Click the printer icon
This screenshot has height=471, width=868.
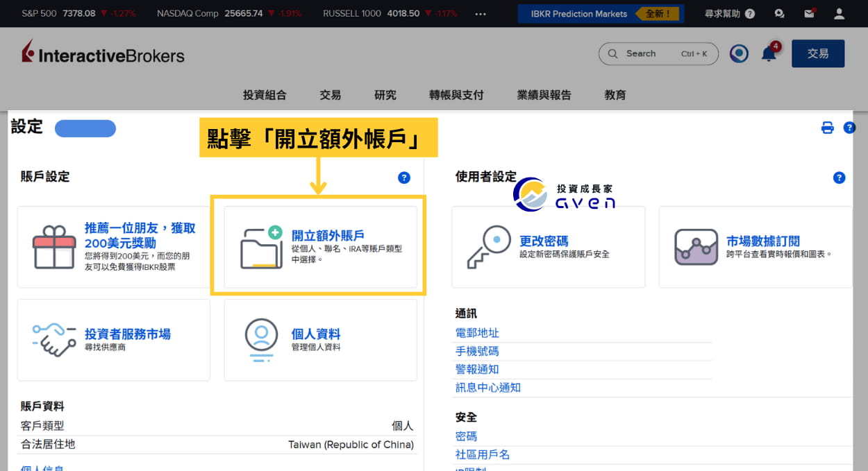(827, 128)
